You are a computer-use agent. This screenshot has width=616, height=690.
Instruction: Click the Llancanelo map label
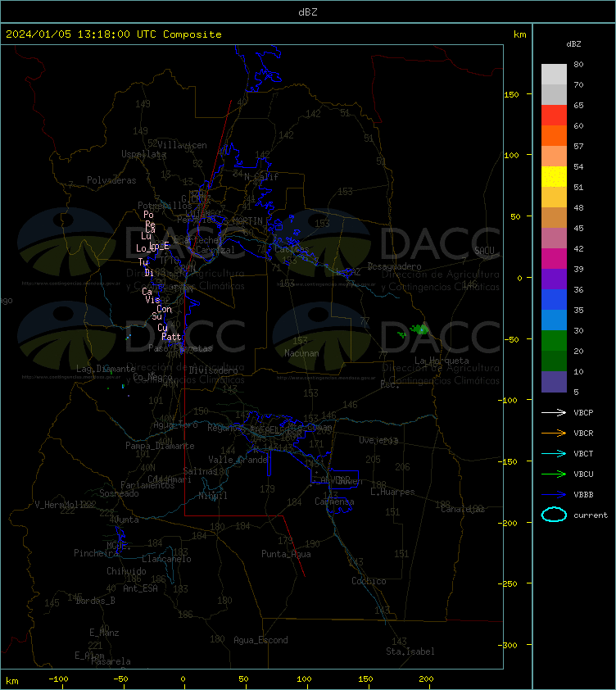[x=166, y=559]
